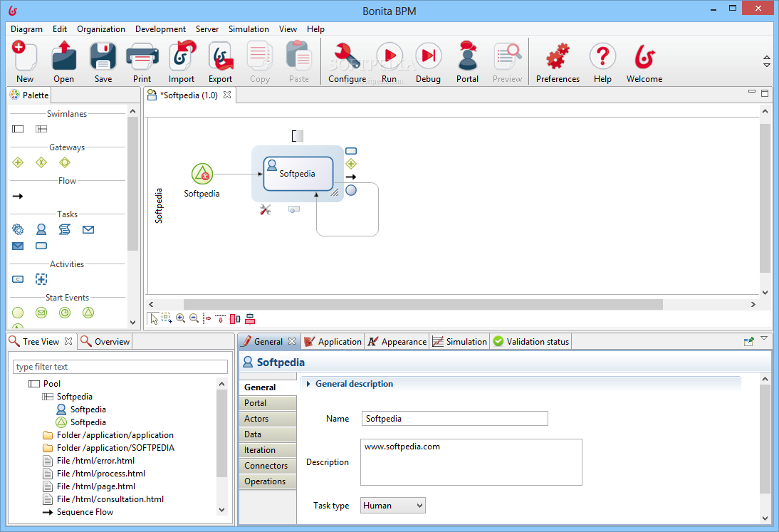
Task: Select the Flow transition arrow in the palette
Action: pyautogui.click(x=18, y=197)
